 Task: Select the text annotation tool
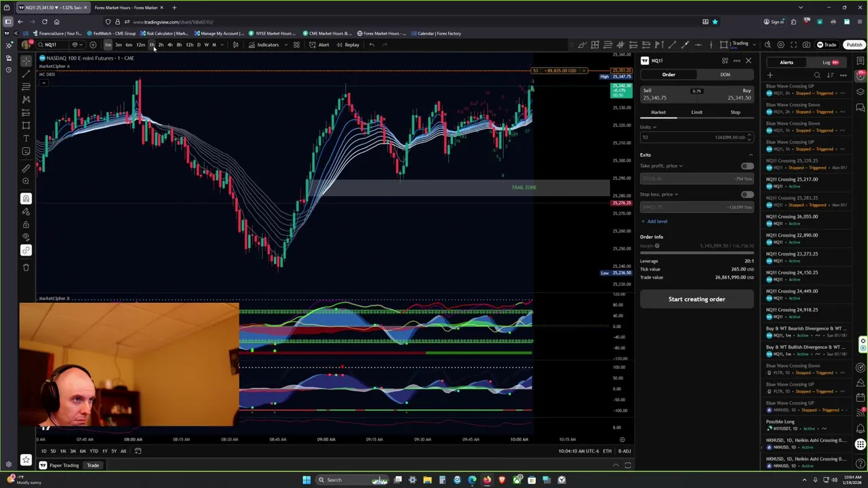(x=26, y=138)
